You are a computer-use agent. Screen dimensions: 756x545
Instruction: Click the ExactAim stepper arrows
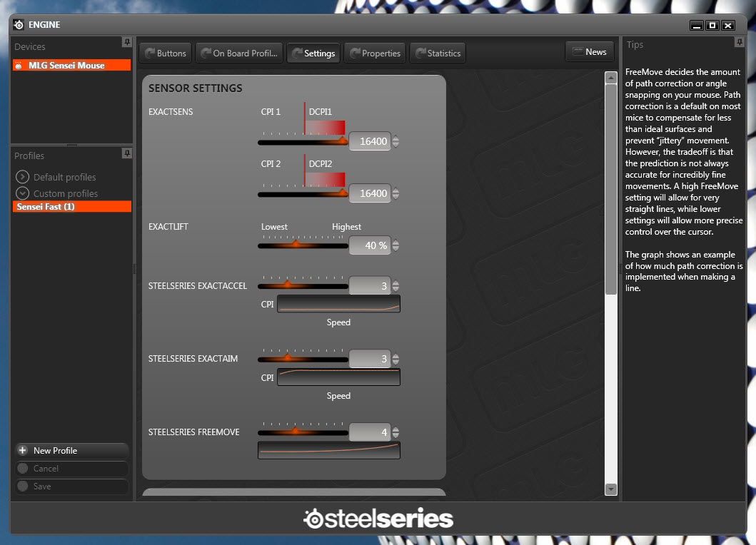click(395, 359)
